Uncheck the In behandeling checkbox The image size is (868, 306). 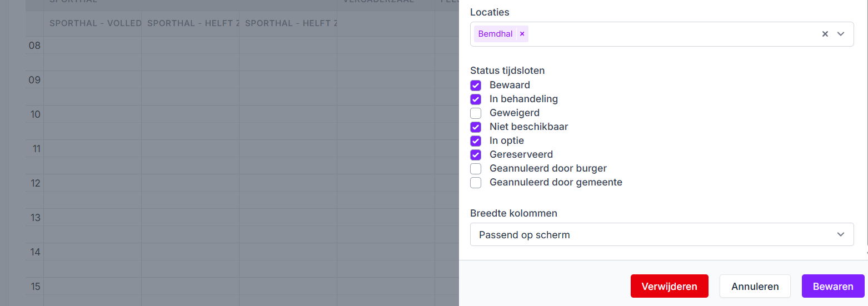(x=476, y=99)
